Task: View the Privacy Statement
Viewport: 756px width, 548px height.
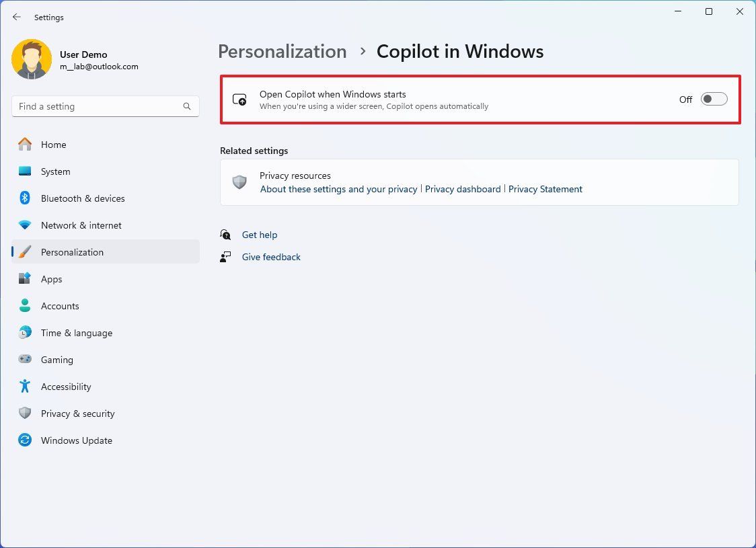Action: 545,189
